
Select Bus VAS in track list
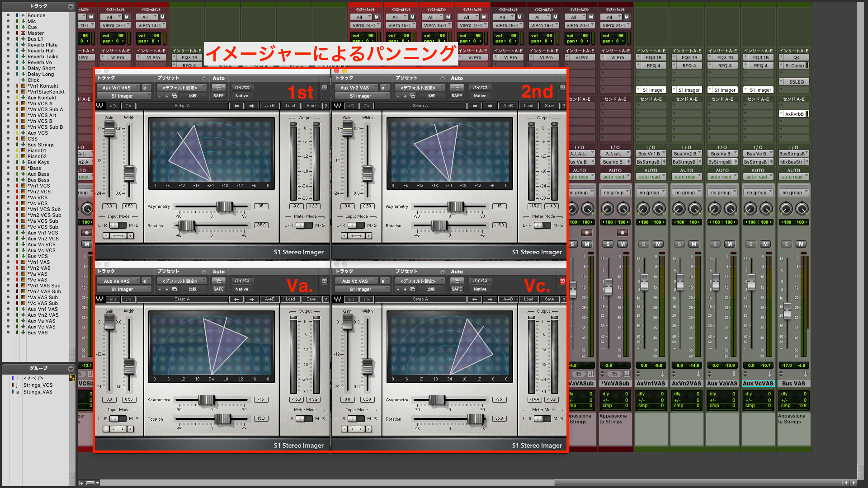(x=38, y=333)
